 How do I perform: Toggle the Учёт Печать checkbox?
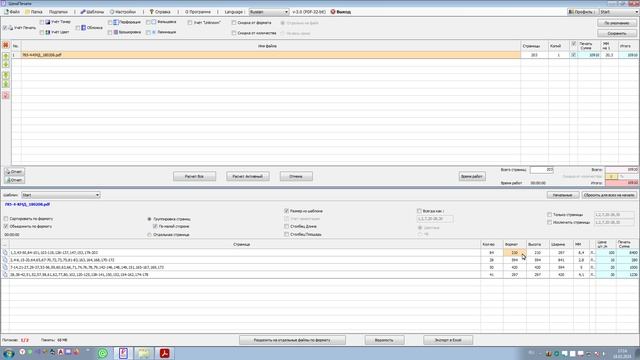[x=5, y=28]
